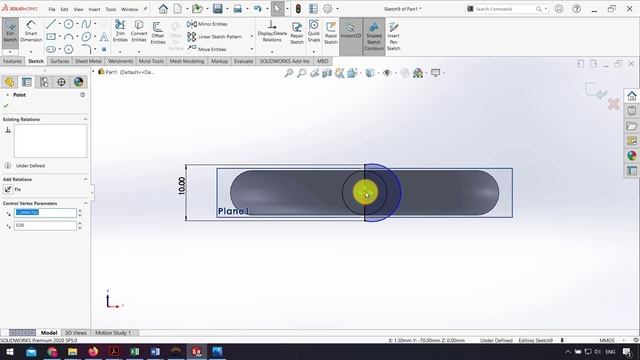Screen dimensions: 640x360
Task: Select the Smart Dimension tool
Action: coord(31,31)
